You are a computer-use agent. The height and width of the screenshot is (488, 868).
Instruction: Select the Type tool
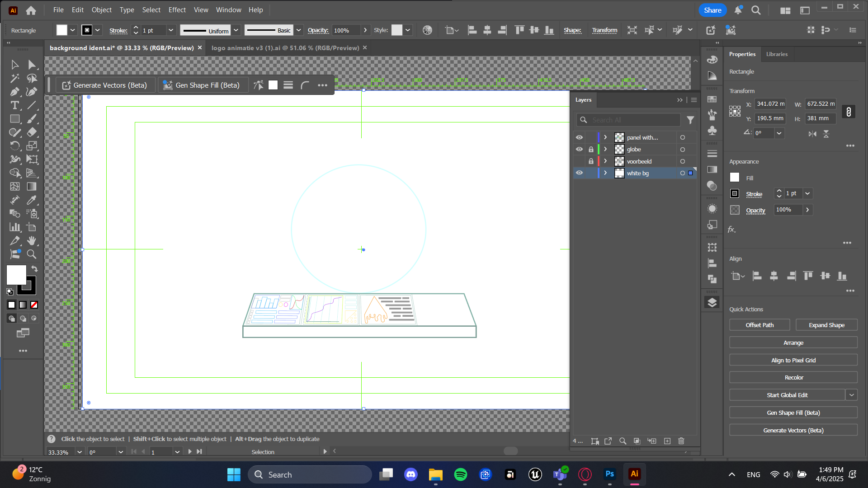click(14, 105)
